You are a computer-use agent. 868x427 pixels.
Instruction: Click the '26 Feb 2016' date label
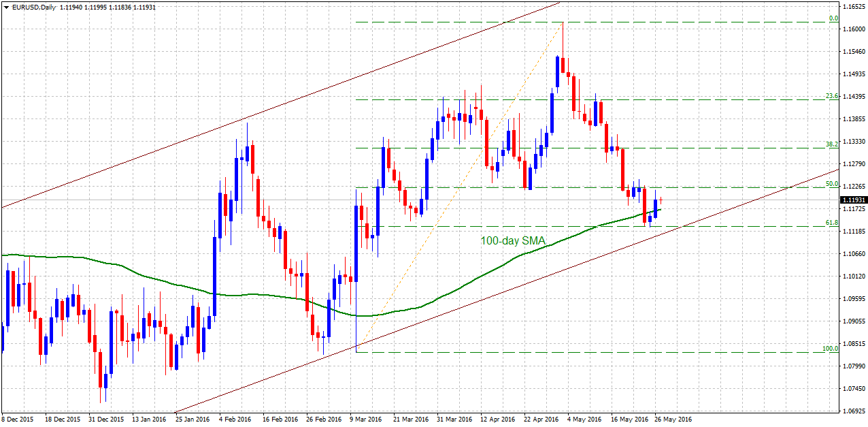click(323, 420)
